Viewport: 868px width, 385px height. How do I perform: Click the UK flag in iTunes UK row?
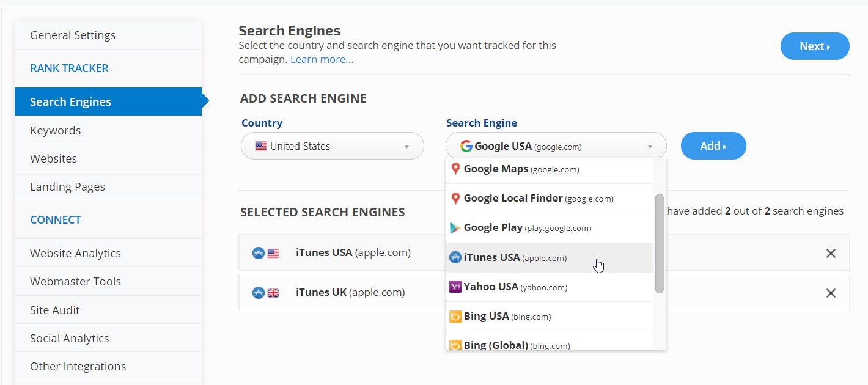[x=273, y=293]
